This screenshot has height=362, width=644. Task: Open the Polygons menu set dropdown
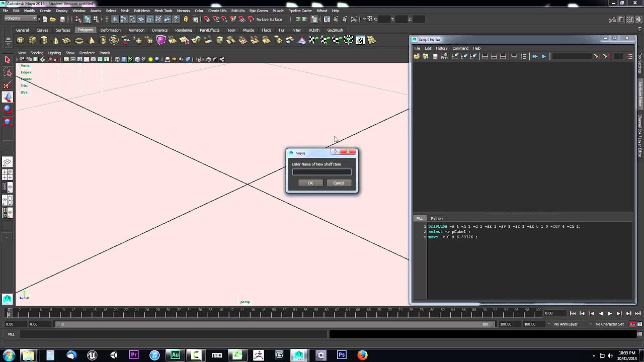(20, 19)
